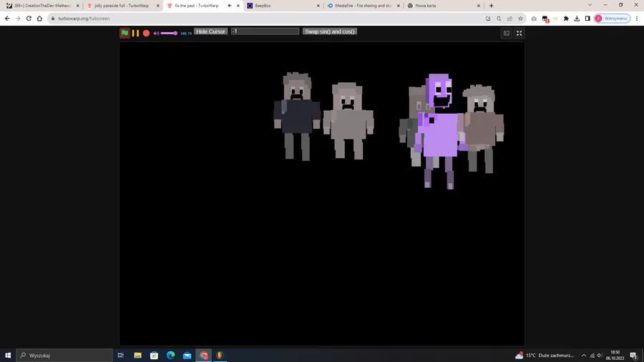Bookmark this page with the star icon
Screen dimensions: 644x362
click(520, 19)
